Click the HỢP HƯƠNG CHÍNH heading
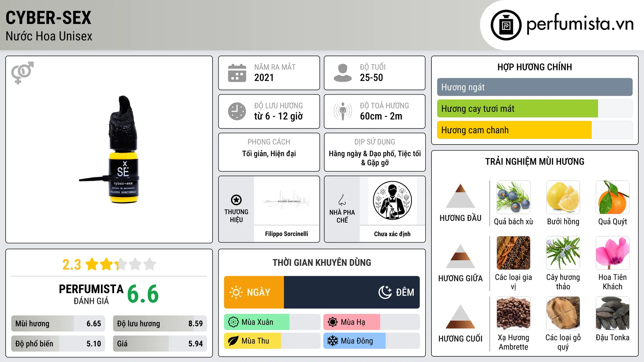This screenshot has width=644, height=362. point(535,67)
